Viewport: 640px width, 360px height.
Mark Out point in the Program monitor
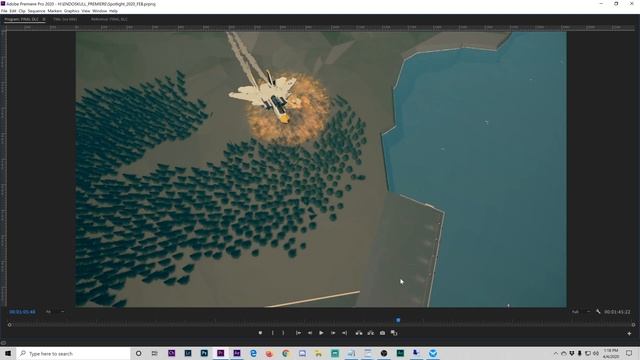(x=283, y=333)
